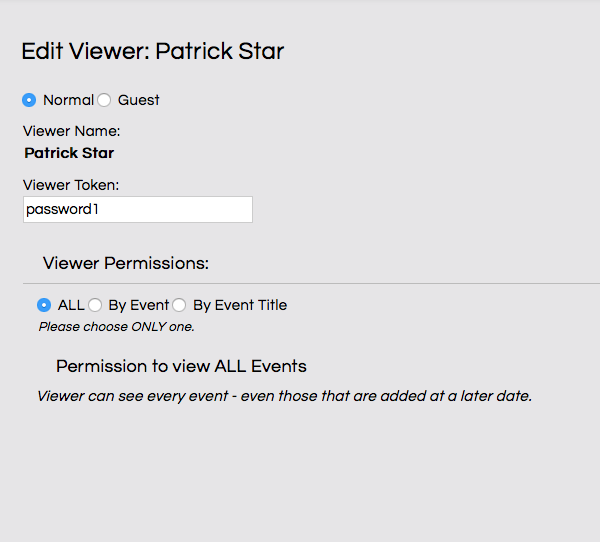Screen dimensions: 600x542
Task: Click the Viewer Name: label
Action: point(71,130)
